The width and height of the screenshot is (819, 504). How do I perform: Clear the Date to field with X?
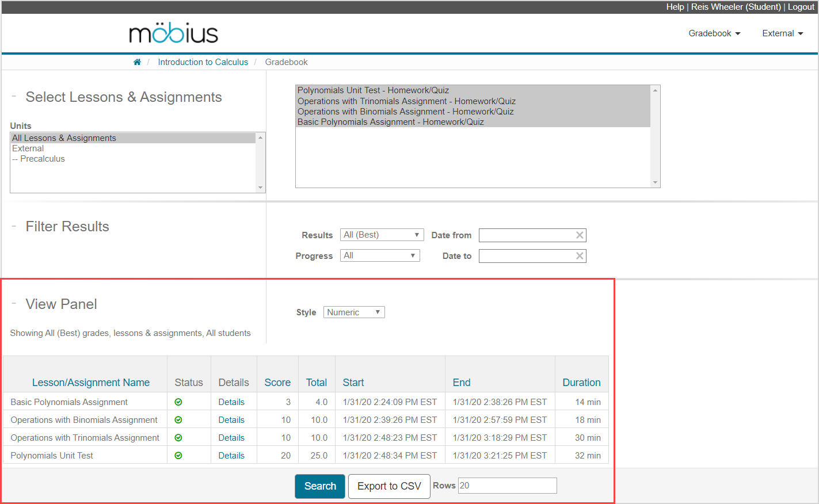(580, 256)
